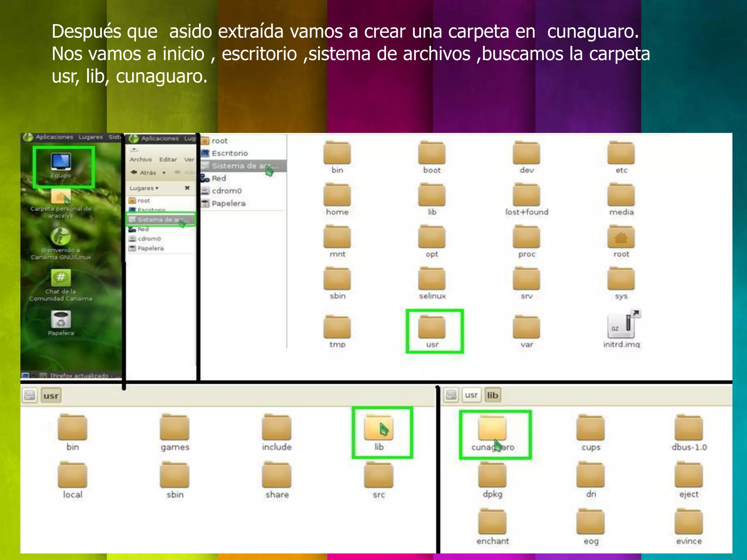Open the opt folder
Image resolution: width=747 pixels, height=560 pixels.
tap(432, 241)
